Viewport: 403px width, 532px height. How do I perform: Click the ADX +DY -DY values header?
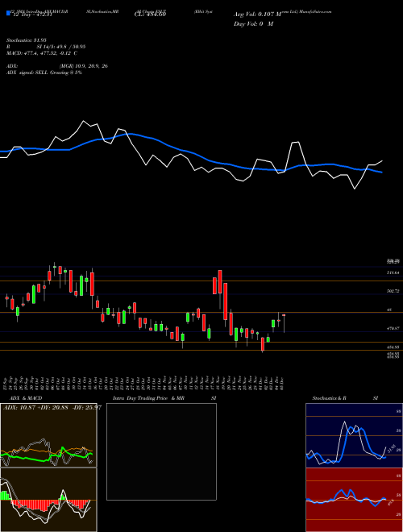click(52, 407)
